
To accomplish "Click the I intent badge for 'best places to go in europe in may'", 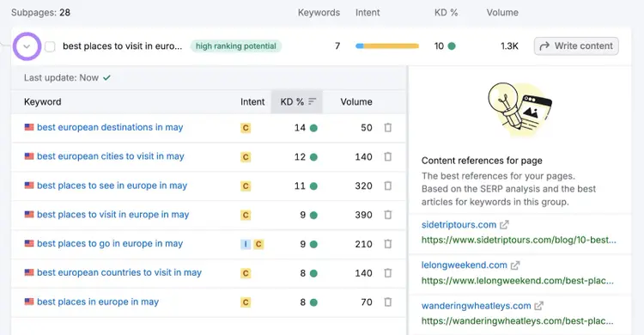I will click(x=246, y=244).
